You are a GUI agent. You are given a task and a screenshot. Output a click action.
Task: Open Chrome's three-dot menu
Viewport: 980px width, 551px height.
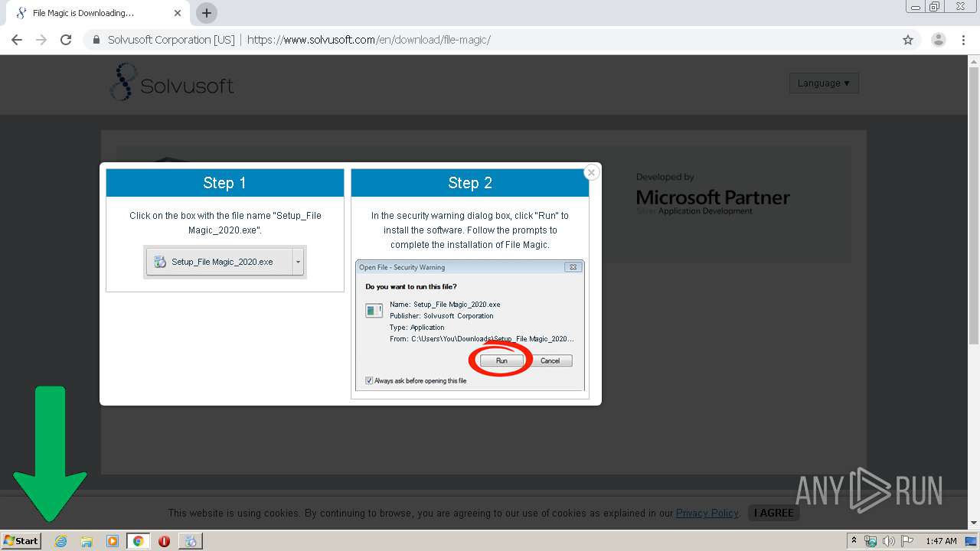[x=963, y=40]
